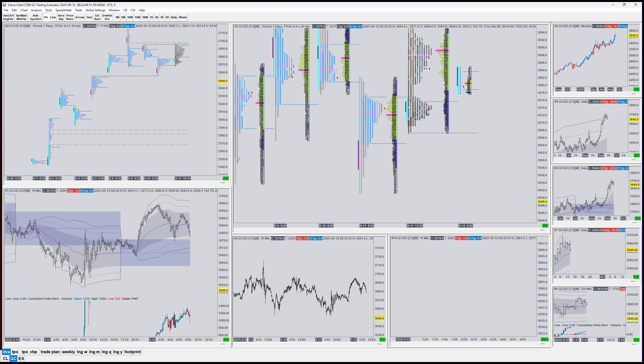
Task: Switch to the tpo_vbp chartbook tab
Action: (29, 352)
